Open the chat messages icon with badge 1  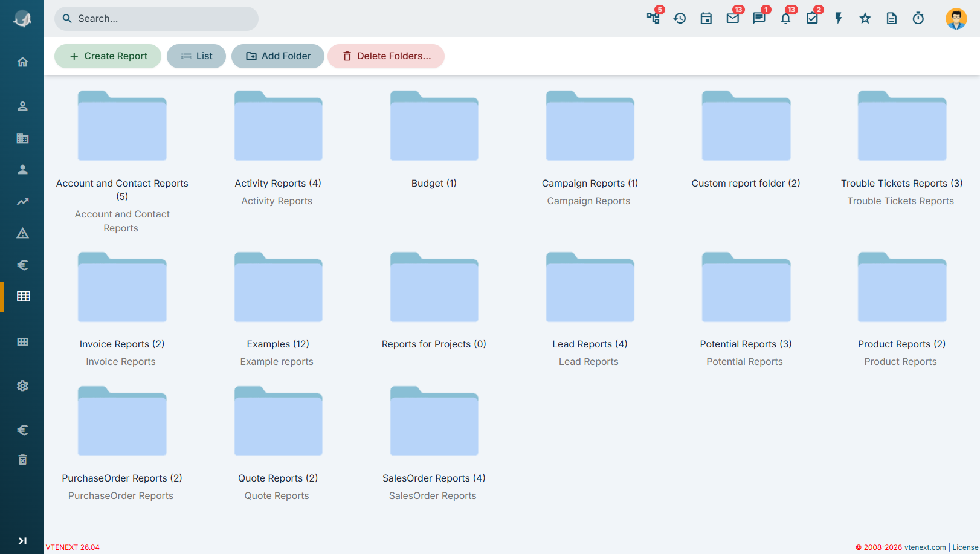click(x=759, y=18)
